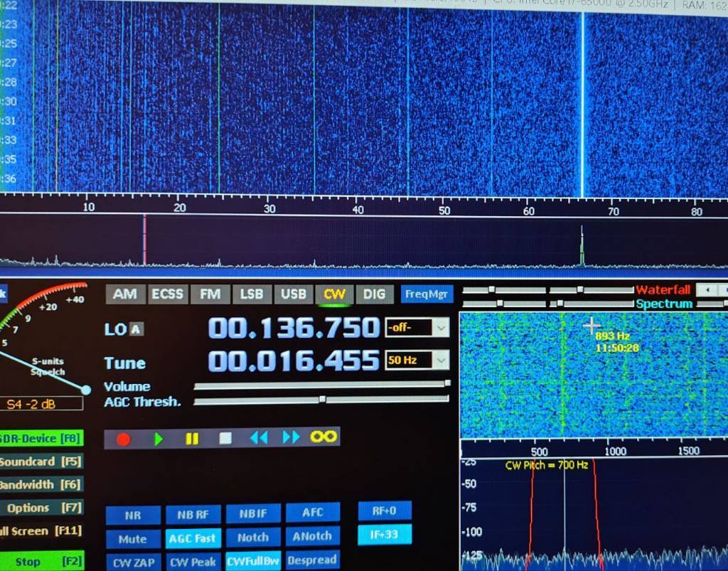Click the Stop [F2] button
728x571 pixels.
point(41,561)
